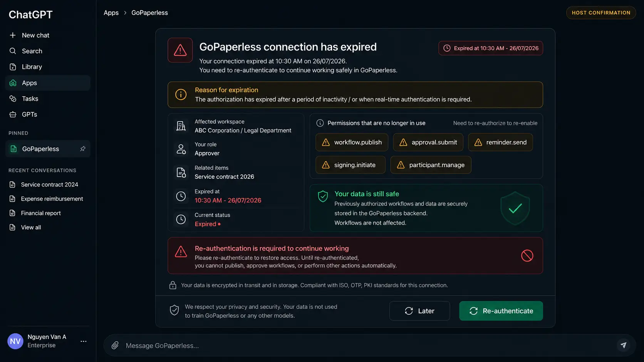This screenshot has height=362, width=644.
Task: Click the warning icon in the re-authentication banner
Action: click(181, 252)
